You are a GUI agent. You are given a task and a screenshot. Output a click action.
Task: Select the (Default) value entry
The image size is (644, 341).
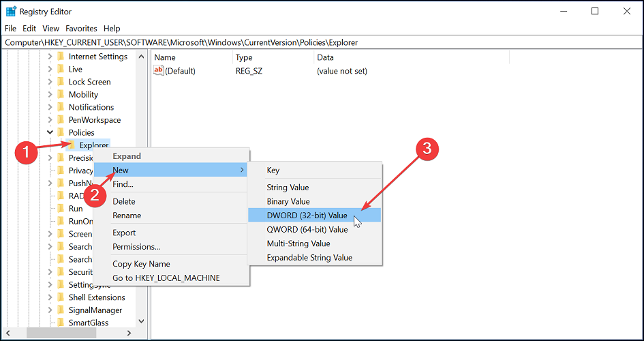[180, 71]
